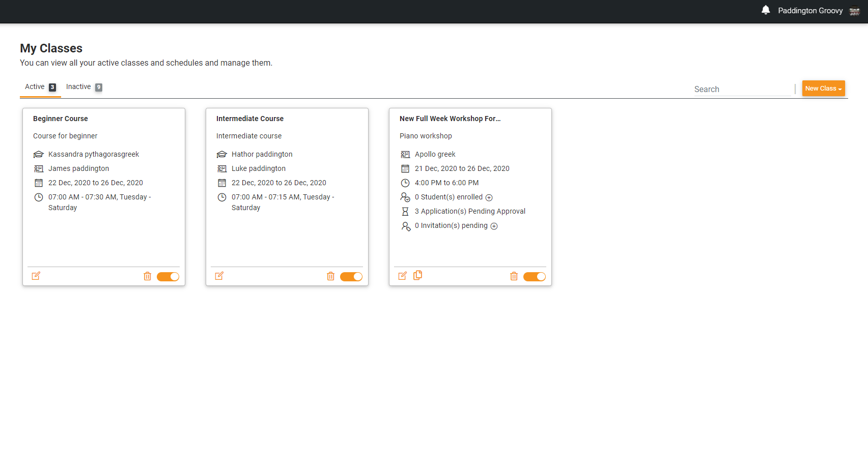Image resolution: width=868 pixels, height=465 pixels.
Task: Select text Course for beginner
Action: click(65, 136)
